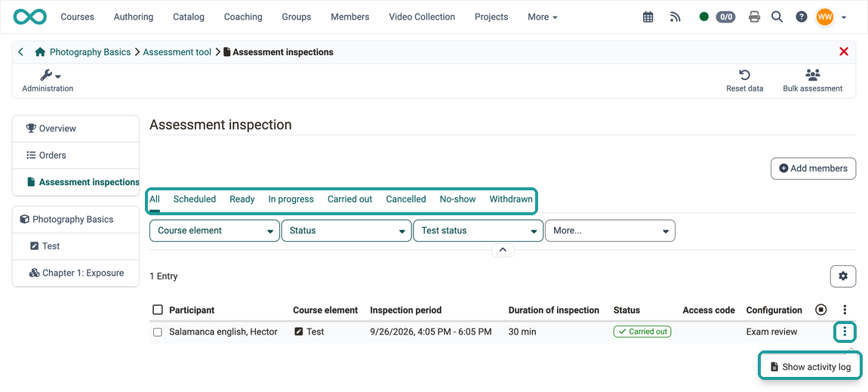Open Courses in the top navigation

pos(78,17)
